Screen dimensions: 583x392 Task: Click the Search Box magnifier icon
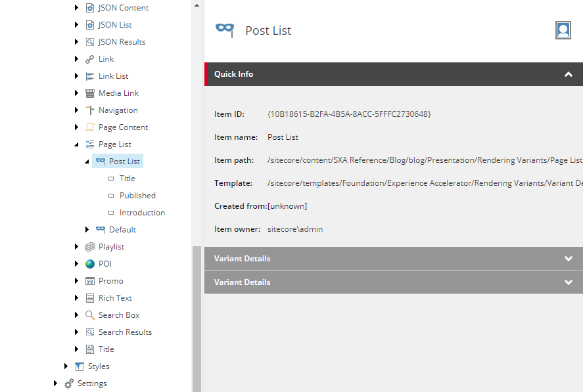[x=90, y=315]
